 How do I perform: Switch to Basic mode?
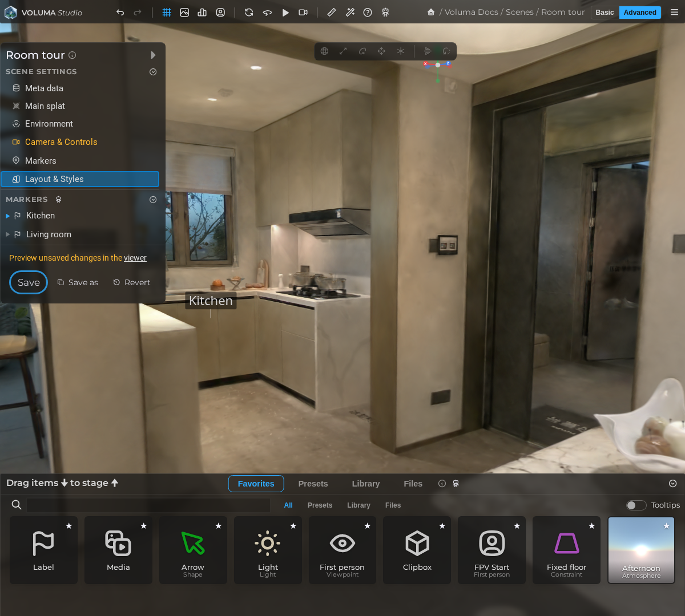(x=605, y=12)
